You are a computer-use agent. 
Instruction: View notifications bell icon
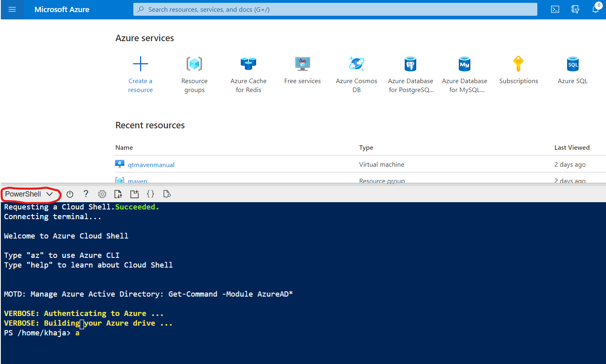(x=595, y=9)
